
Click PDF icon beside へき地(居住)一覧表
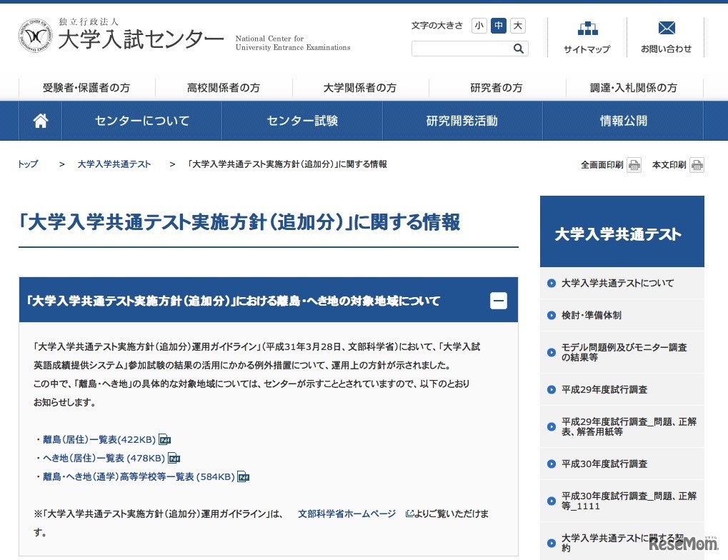click(174, 458)
